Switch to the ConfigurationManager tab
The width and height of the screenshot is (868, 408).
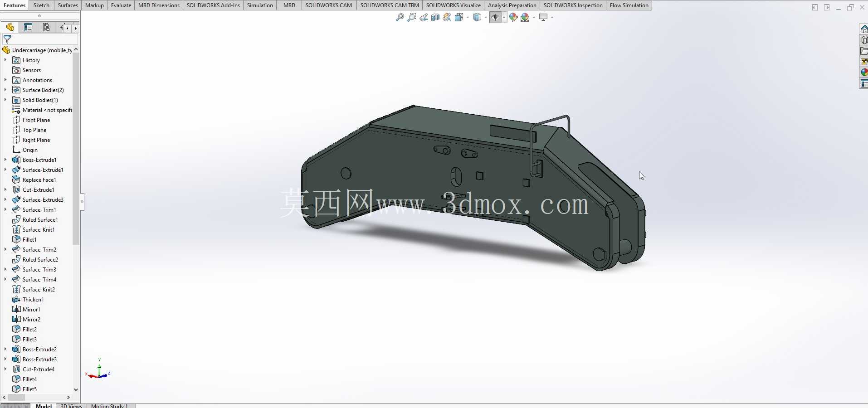pos(46,28)
